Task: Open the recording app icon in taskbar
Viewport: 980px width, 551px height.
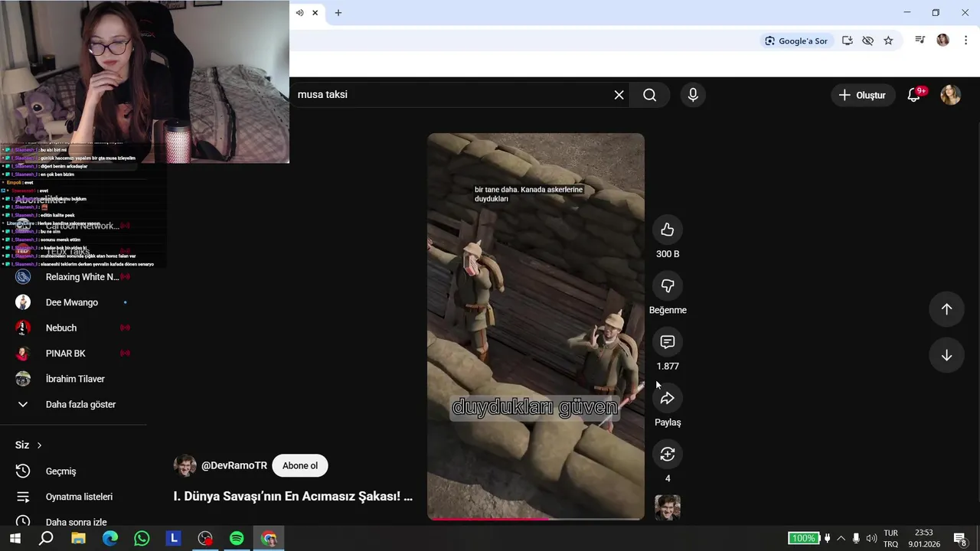Action: point(205,538)
